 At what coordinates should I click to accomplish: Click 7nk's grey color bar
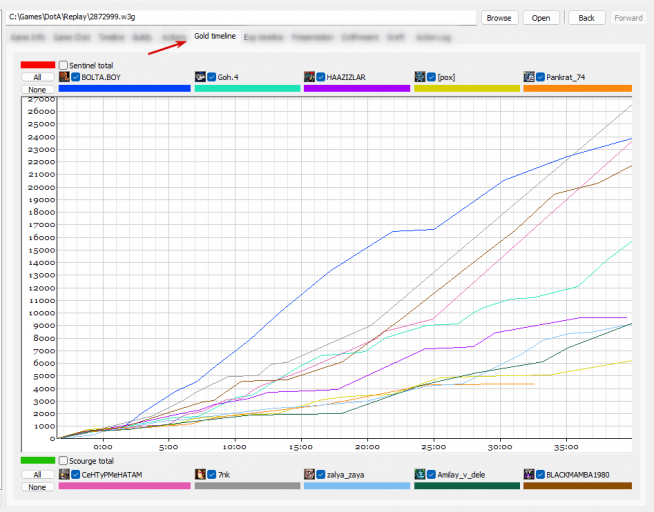click(x=247, y=486)
